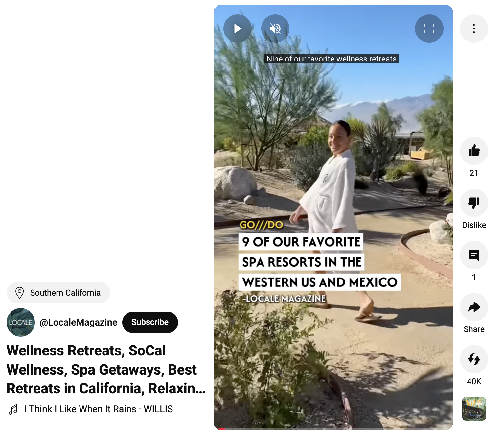The image size is (504, 436).
Task: Expand the truncated Wellness Retreats video title
Action: point(106,369)
